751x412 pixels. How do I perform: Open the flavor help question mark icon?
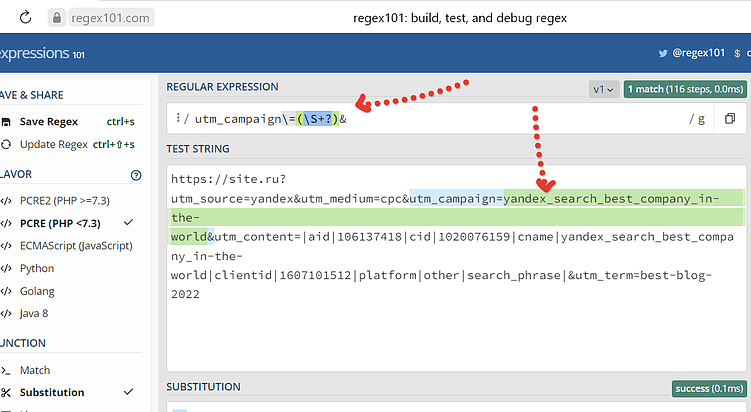(x=136, y=174)
